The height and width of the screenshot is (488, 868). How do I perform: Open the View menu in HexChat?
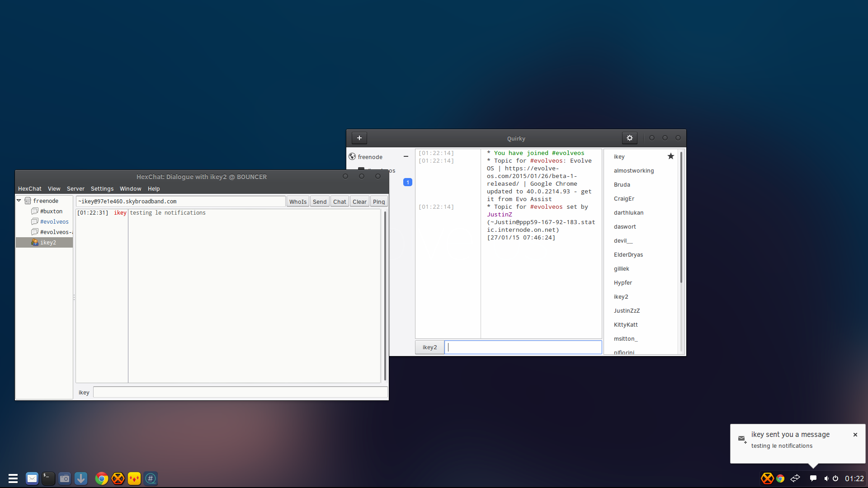click(54, 188)
